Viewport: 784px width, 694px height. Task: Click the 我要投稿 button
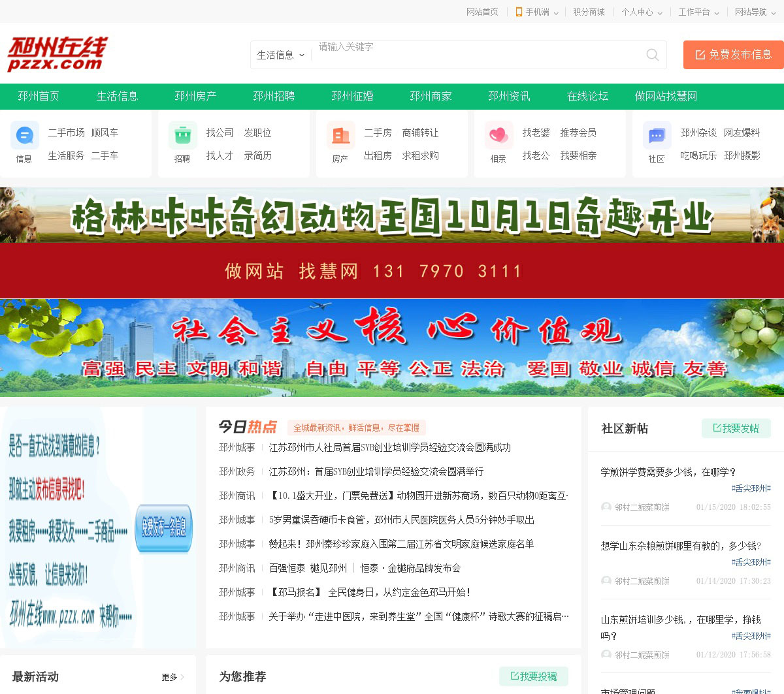[533, 676]
